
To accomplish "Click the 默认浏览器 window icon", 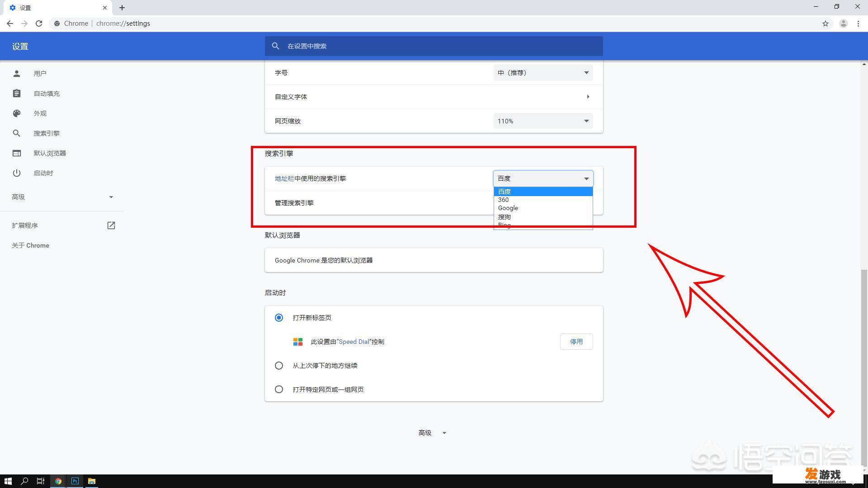I will 17,153.
